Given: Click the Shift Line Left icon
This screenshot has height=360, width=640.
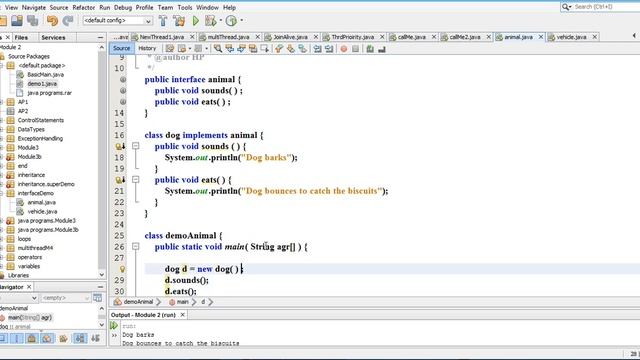Looking at the screenshot, I should (317, 49).
